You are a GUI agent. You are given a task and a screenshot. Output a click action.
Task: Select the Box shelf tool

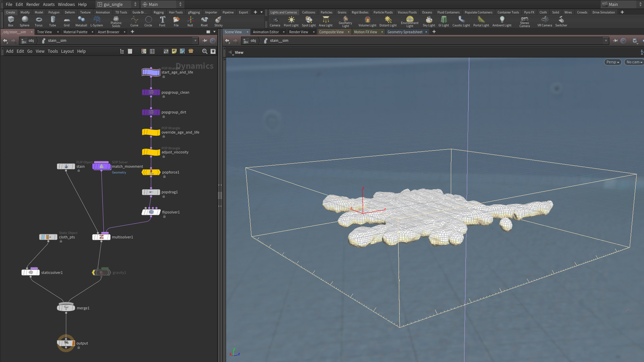pos(11,21)
